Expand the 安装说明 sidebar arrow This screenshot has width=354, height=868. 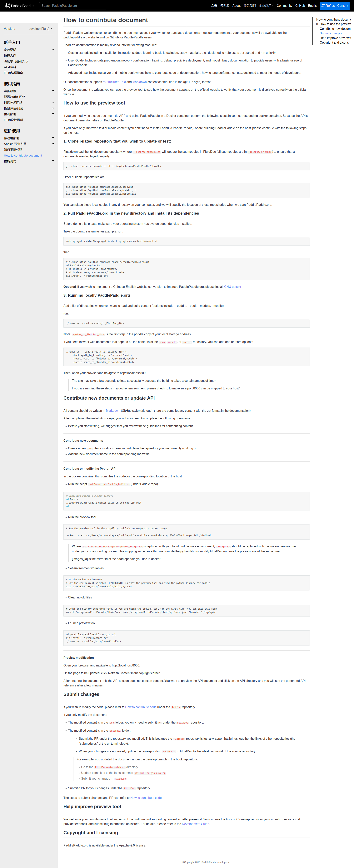coord(53,50)
